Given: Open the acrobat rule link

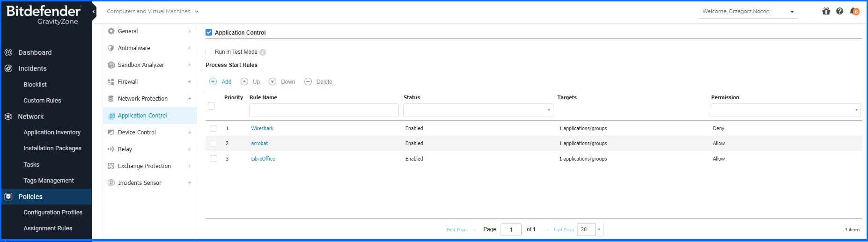Looking at the screenshot, I should [x=259, y=143].
